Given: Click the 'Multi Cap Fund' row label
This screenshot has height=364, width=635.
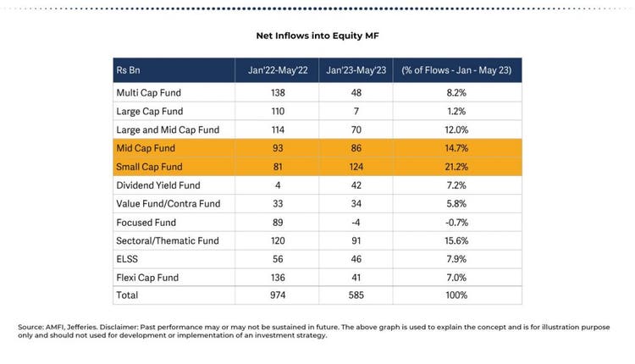Looking at the screenshot, I should (148, 92).
